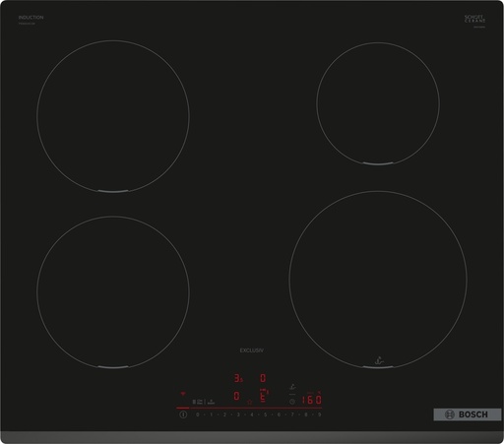Screen dimensions: 504x444
Task: Tap the red Wi-Fi Home Connect indicator
Action: click(183, 394)
